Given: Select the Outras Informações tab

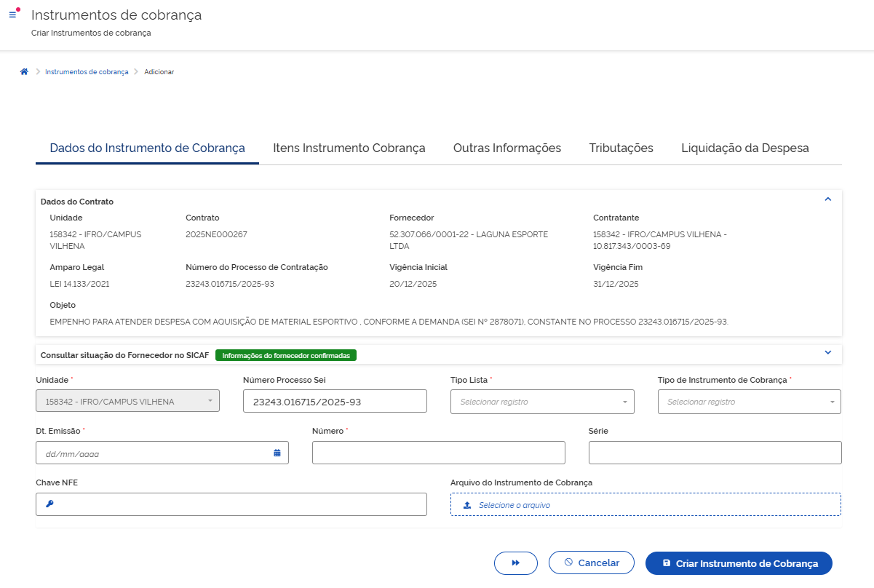Looking at the screenshot, I should 506,148.
